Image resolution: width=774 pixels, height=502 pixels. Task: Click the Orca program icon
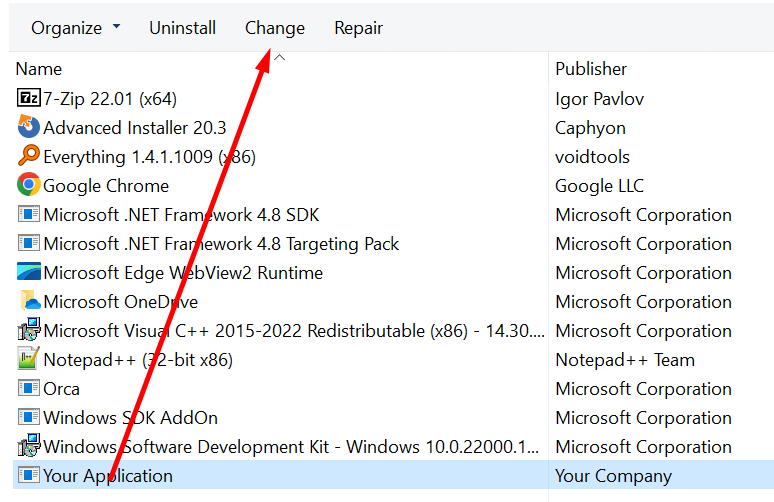point(29,388)
